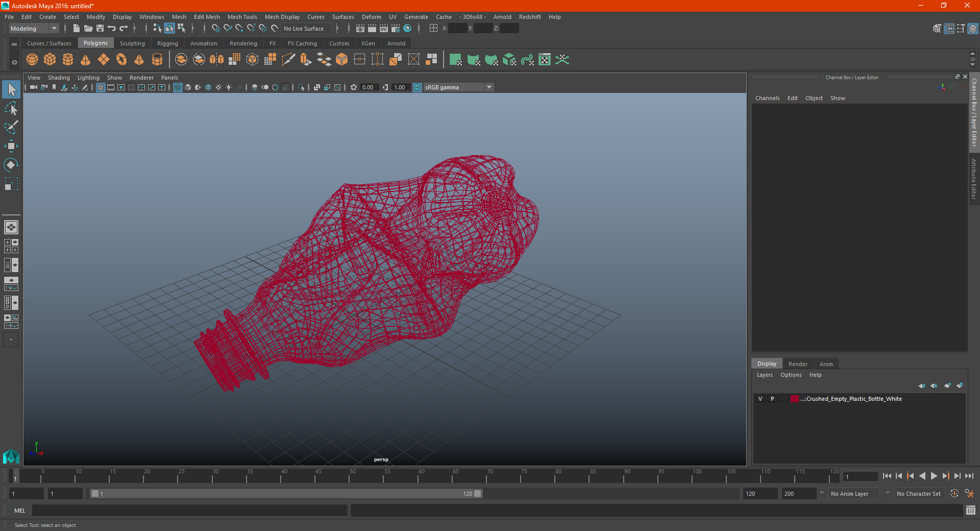This screenshot has height=531, width=980.
Task: Choose the Select tool arrow
Action: [x=11, y=89]
